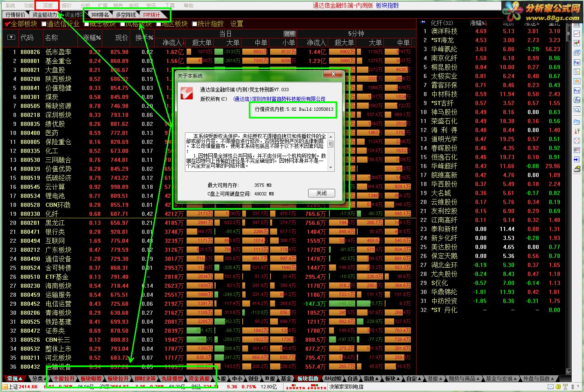Open the 功能 menu
This screenshot has height=392, width=584.
(x=29, y=6)
